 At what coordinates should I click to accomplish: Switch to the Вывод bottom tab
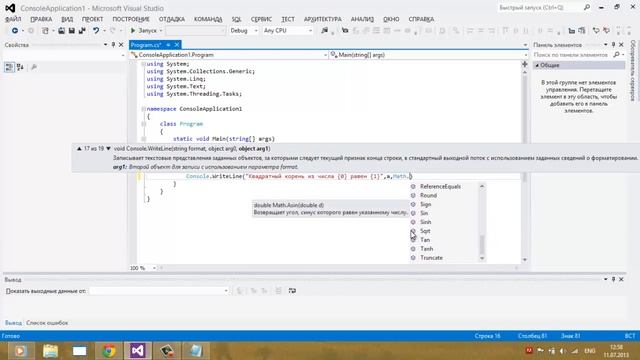[x=13, y=323]
